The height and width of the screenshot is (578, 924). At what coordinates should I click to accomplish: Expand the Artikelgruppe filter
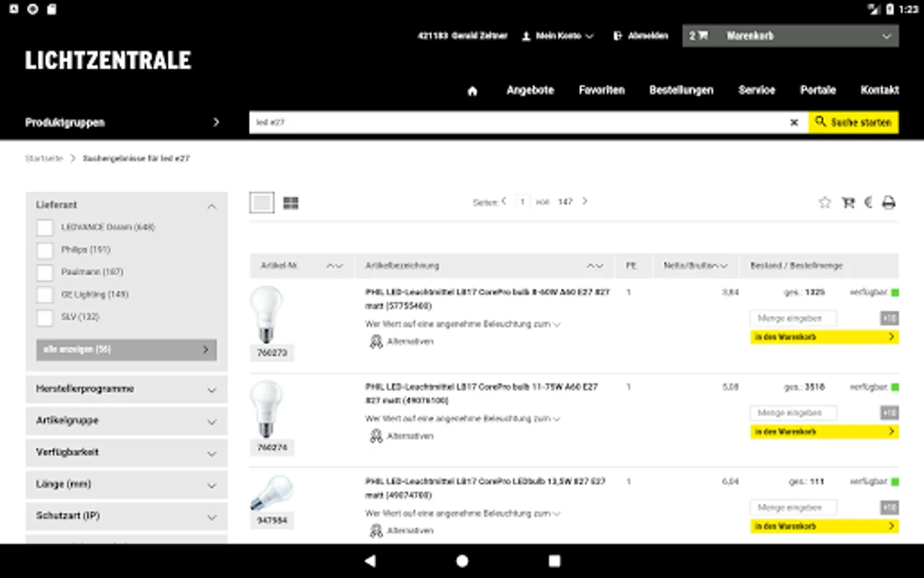126,421
